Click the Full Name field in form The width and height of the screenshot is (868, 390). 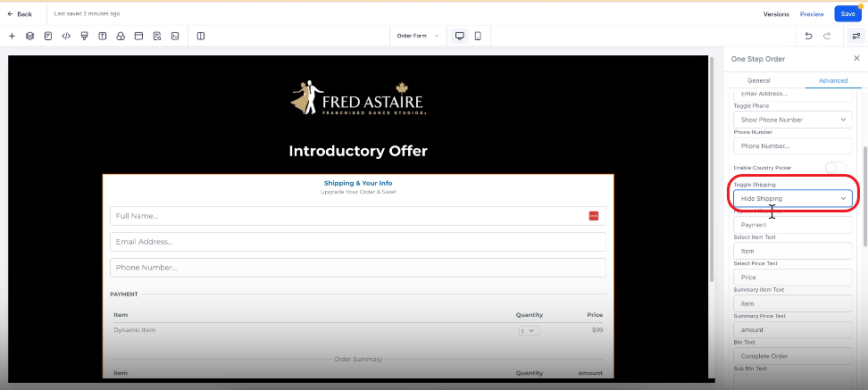357,216
